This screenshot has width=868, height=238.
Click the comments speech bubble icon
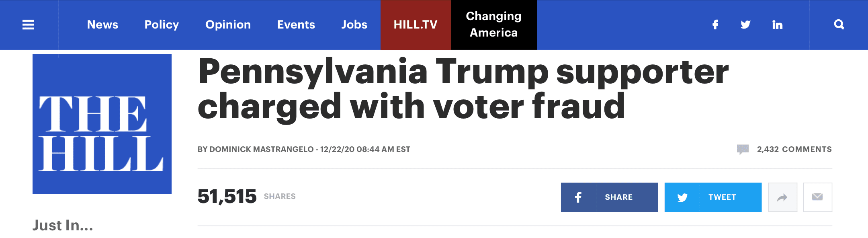[743, 149]
